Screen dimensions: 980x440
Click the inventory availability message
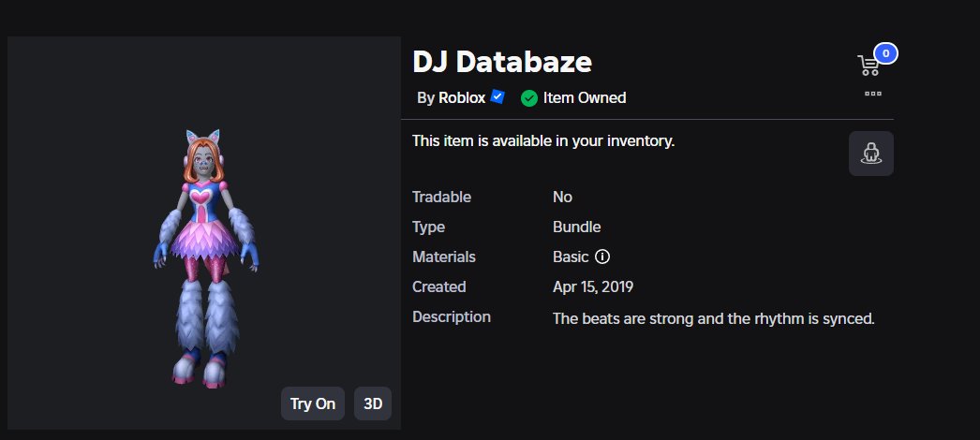coord(543,141)
